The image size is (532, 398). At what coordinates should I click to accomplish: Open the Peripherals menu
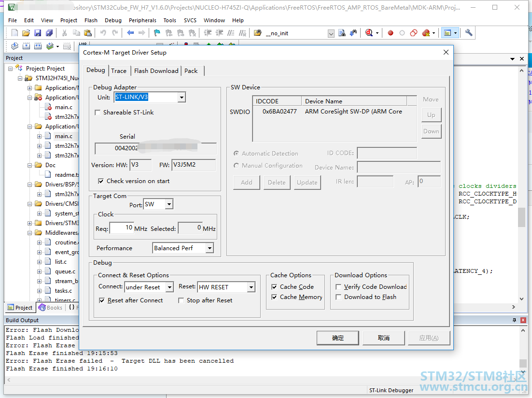pos(142,20)
